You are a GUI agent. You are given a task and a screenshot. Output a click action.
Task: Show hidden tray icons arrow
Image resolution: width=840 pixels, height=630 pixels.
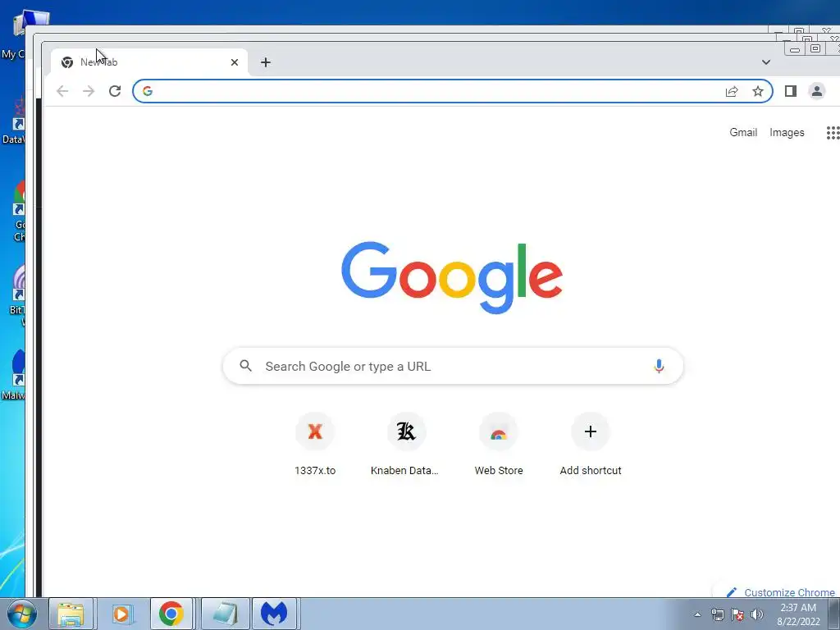[697, 614]
